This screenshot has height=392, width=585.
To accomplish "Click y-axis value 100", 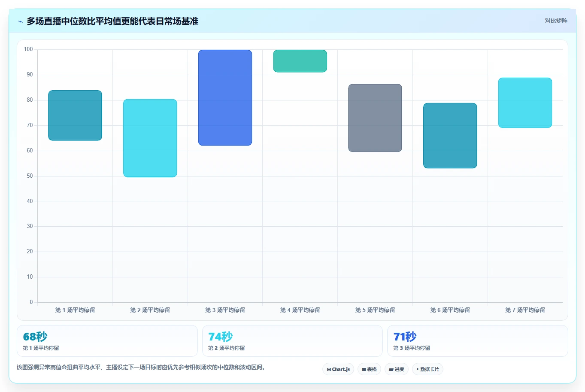I will pyautogui.click(x=28, y=49).
